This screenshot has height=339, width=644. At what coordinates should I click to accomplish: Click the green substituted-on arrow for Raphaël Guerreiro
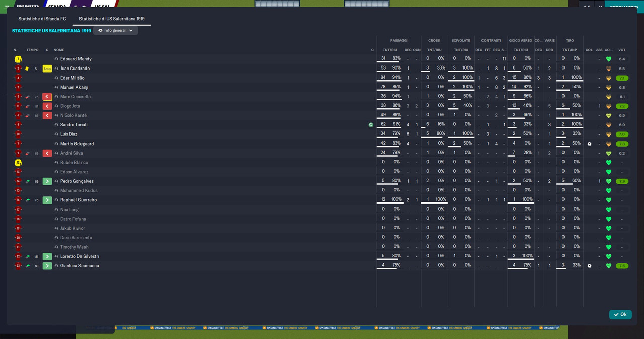pyautogui.click(x=47, y=200)
